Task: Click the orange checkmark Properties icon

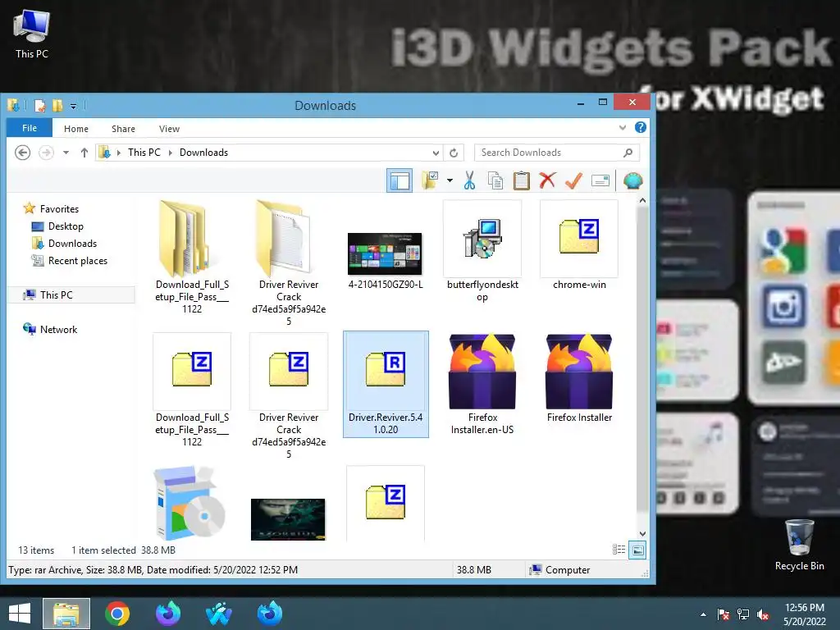Action: (573, 180)
